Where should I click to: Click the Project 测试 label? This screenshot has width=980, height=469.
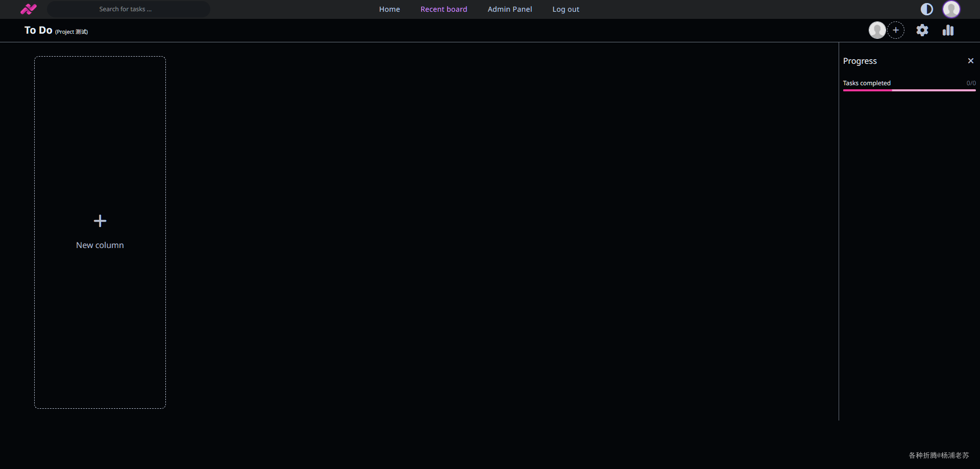coord(71,32)
